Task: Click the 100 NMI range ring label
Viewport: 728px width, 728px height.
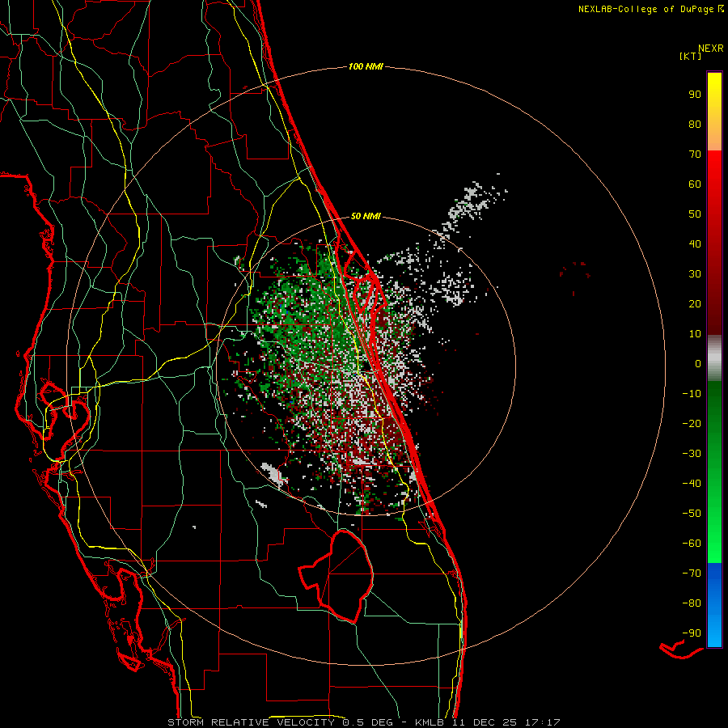Action: coord(366,67)
